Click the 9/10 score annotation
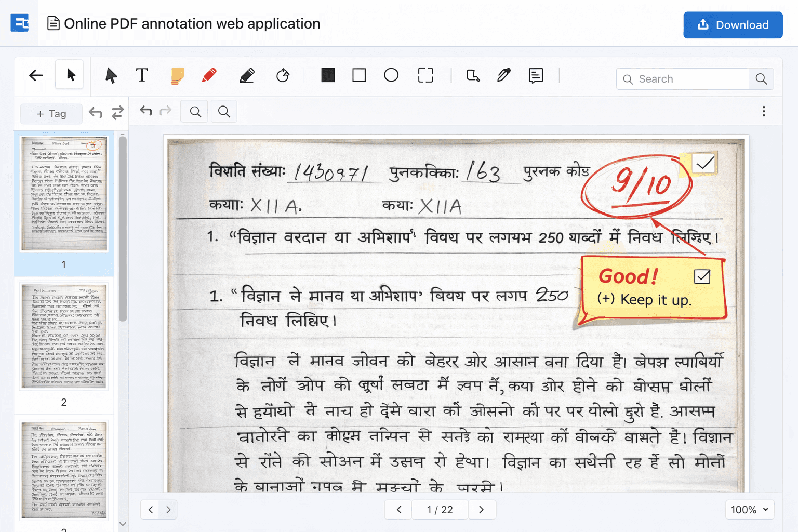 638,185
